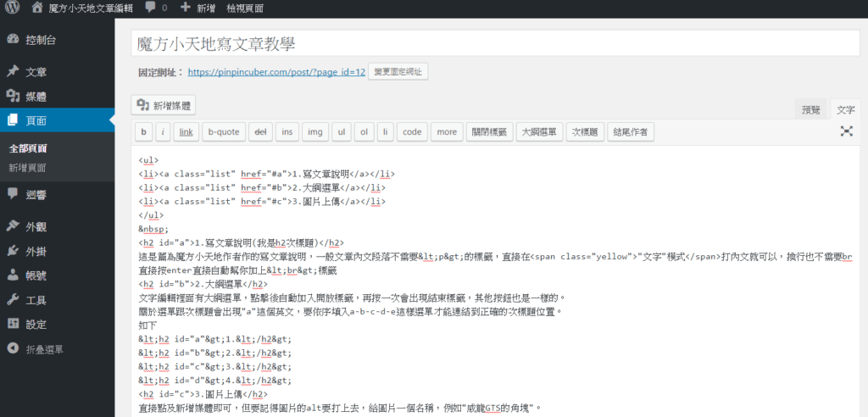Viewport: 868px width, 417px height.
Task: Click the 變更固定網址 button
Action: 398,72
